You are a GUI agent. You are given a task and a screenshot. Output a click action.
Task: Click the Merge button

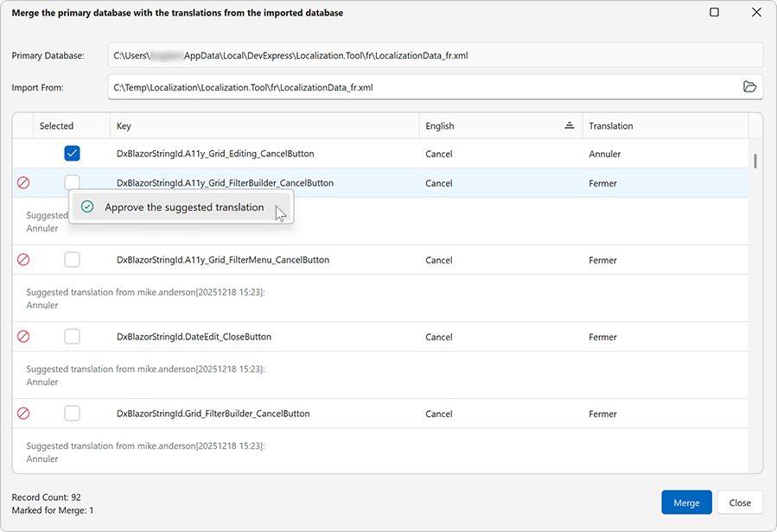686,502
